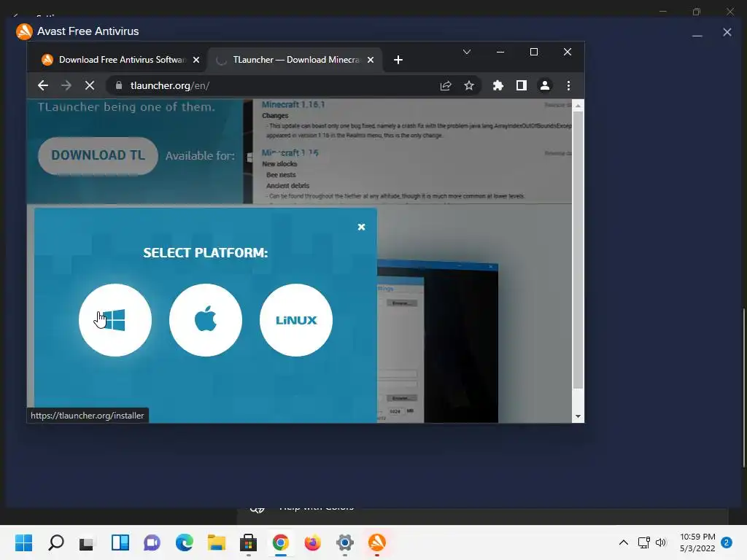Open Widgets from taskbar
Viewport: 747px width, 560px height.
(x=120, y=542)
